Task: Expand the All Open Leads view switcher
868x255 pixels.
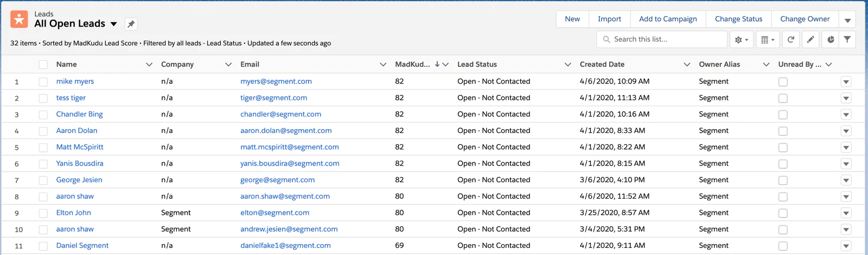Action: [113, 24]
